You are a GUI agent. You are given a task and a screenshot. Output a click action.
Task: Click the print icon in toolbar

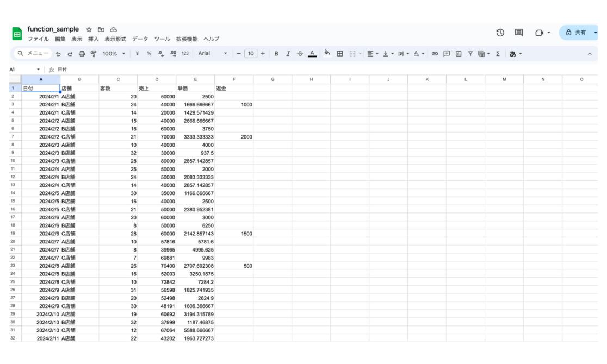pos(82,54)
